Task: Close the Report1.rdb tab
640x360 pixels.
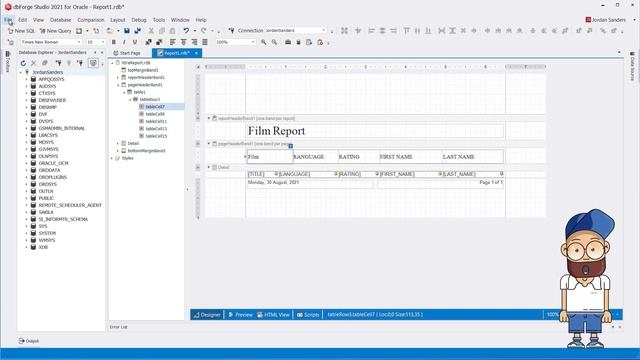Action: pos(196,53)
